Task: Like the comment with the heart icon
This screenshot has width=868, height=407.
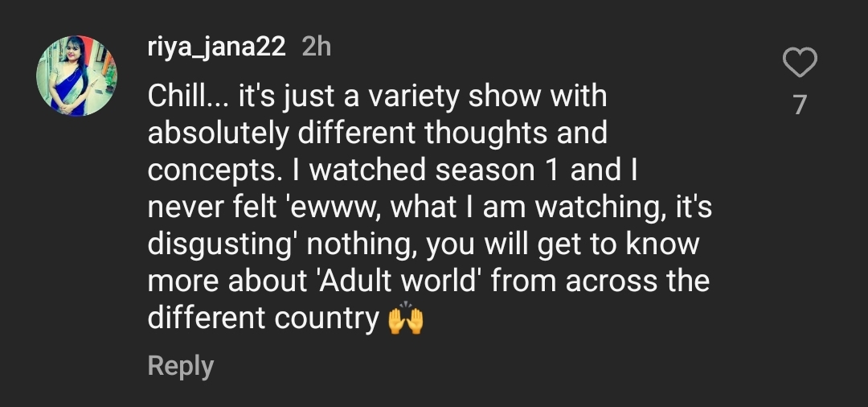Action: pos(800,63)
